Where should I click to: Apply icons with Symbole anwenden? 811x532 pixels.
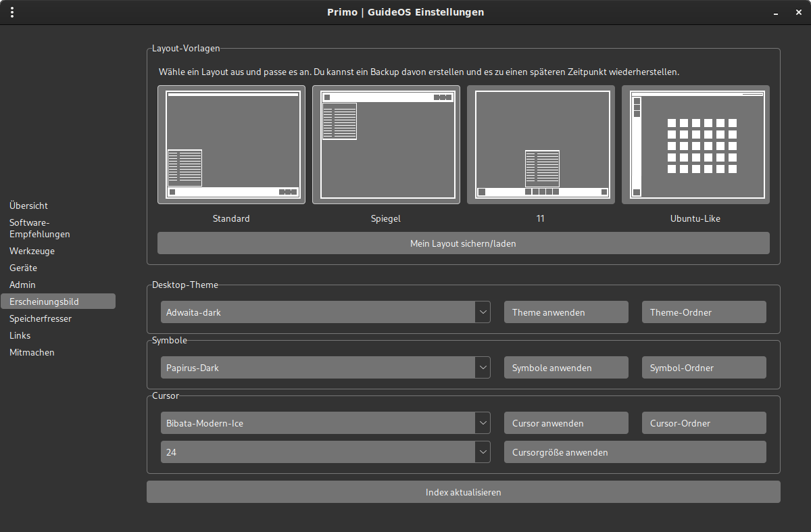point(566,368)
